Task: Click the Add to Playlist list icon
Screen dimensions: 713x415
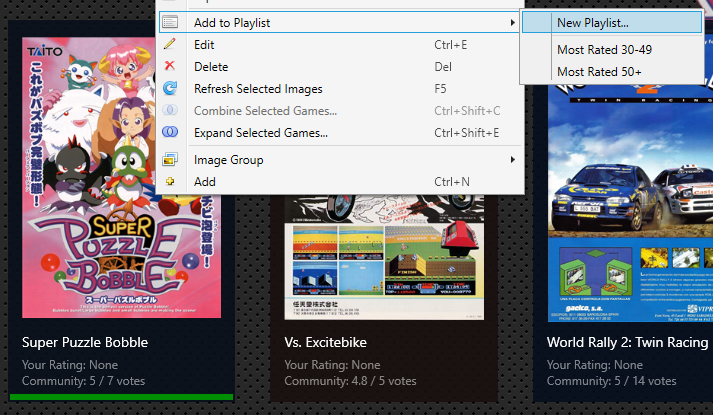Action: (170, 22)
